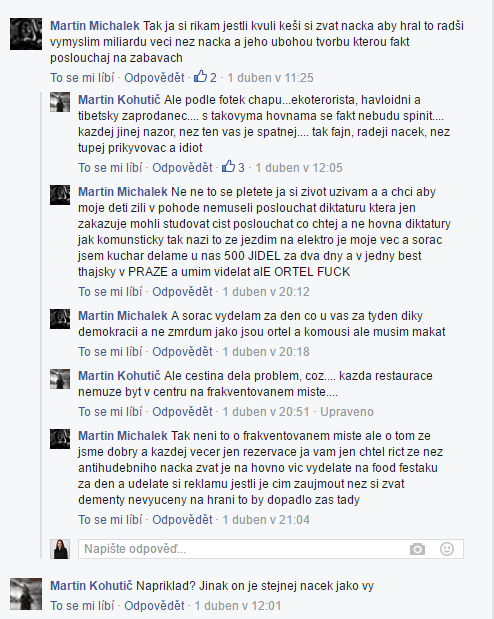Screen dimensions: 494x619
Task: Attach a photo using the camera icon
Action: point(417,549)
